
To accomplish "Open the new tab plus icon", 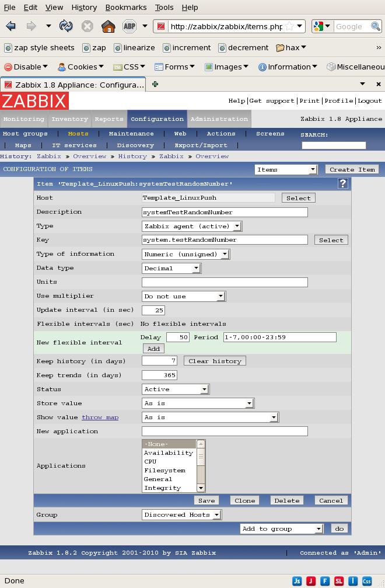I will point(155,84).
